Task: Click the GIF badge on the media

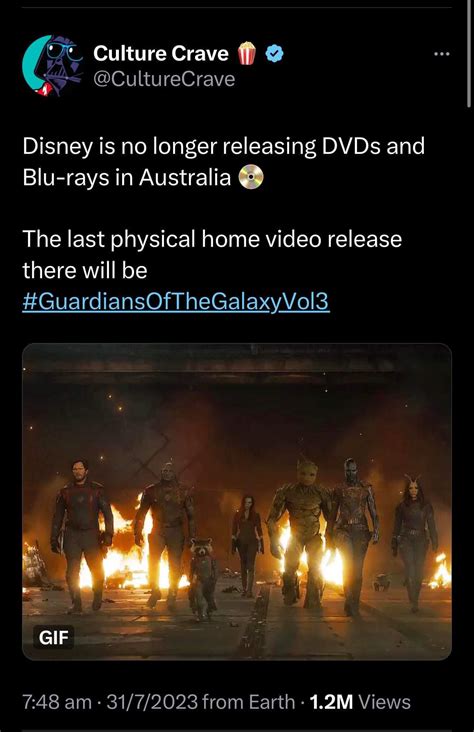Action: 54,637
